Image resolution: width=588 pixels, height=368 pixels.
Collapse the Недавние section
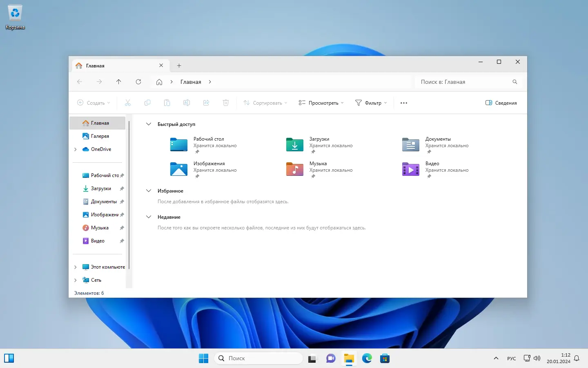pos(149,217)
